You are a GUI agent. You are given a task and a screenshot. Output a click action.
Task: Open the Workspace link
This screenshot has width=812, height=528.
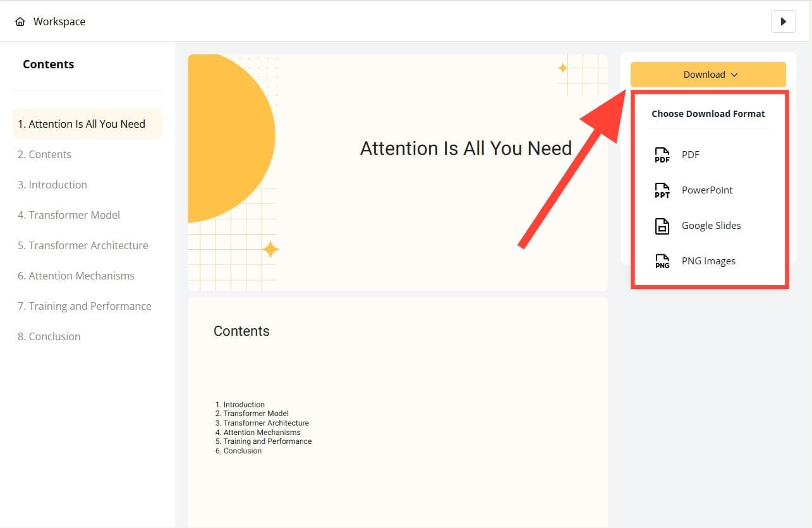(x=59, y=21)
